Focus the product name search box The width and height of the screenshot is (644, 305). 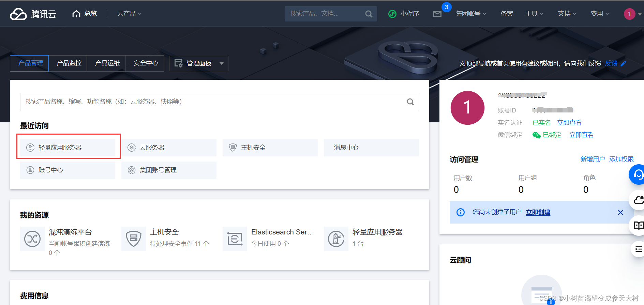(x=220, y=102)
